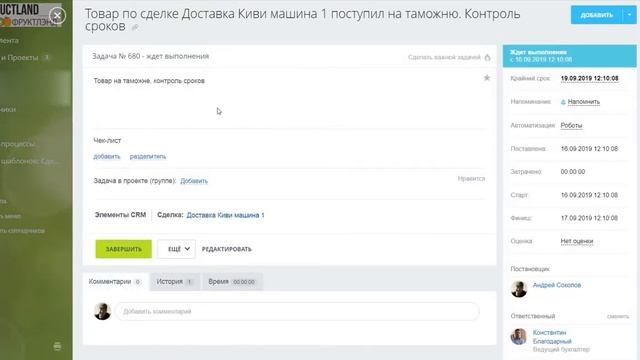640x360 pixels.
Task: Click the Добавить комментарий input field
Action: point(297,311)
